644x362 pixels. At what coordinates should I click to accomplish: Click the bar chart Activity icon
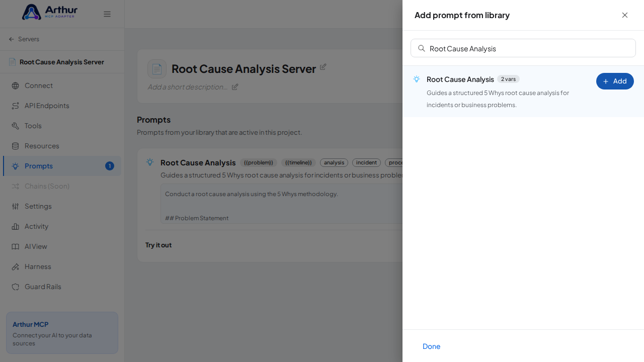coord(16,226)
